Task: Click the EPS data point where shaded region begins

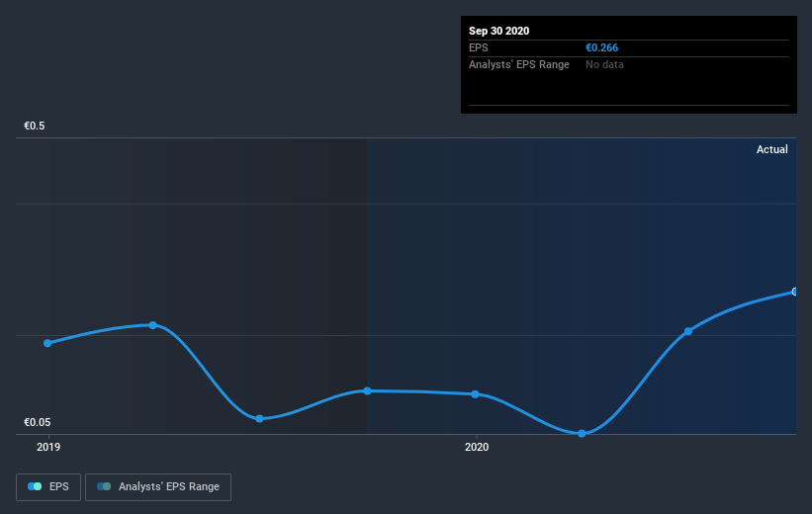Action: coord(367,390)
